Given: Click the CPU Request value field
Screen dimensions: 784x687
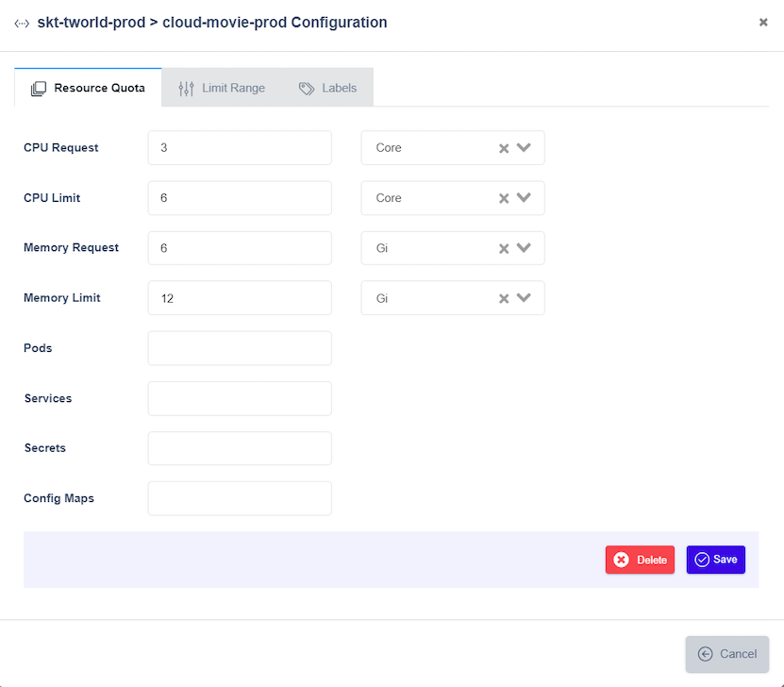Looking at the screenshot, I should (240, 148).
